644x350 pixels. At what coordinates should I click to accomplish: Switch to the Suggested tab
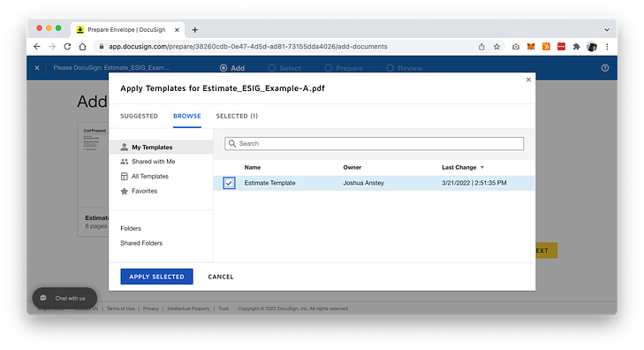[139, 116]
